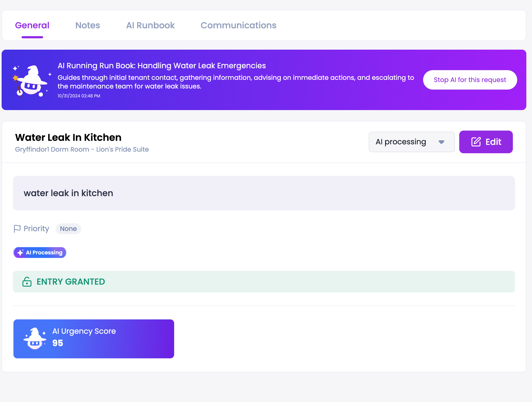
Task: Click the status dropdown caret arrow
Action: pyautogui.click(x=441, y=142)
